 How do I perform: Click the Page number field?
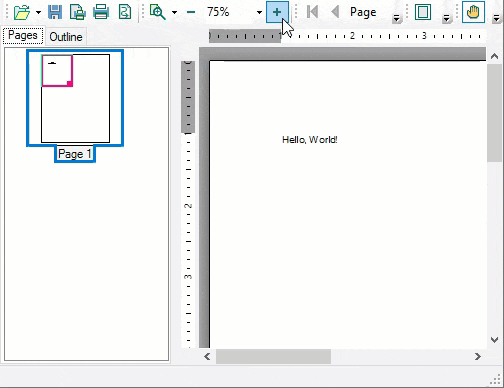point(363,12)
